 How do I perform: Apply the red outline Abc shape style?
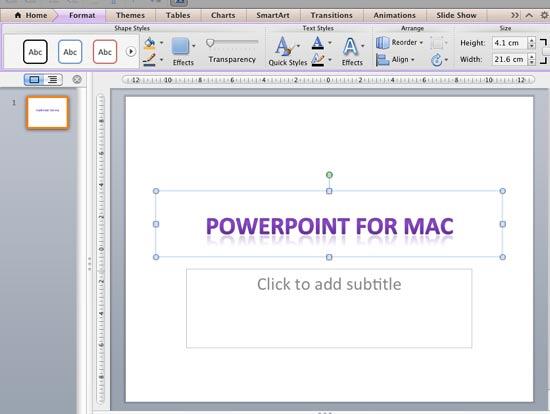click(x=105, y=52)
